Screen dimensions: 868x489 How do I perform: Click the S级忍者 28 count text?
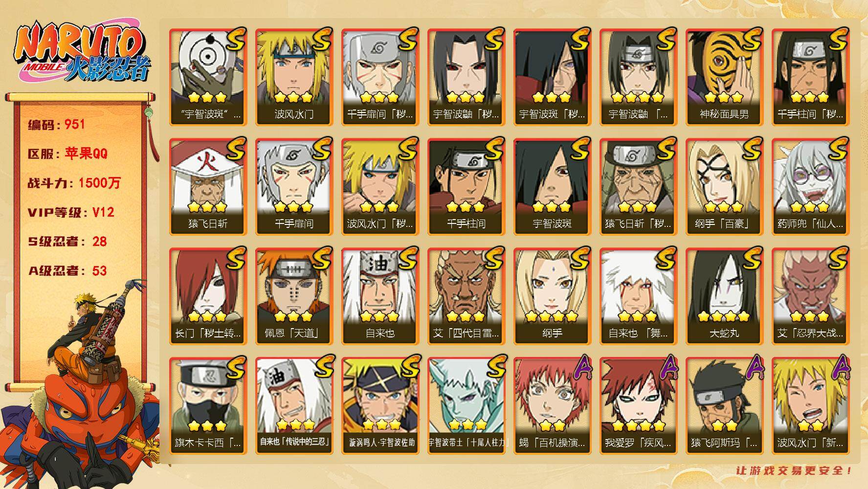[x=67, y=242]
